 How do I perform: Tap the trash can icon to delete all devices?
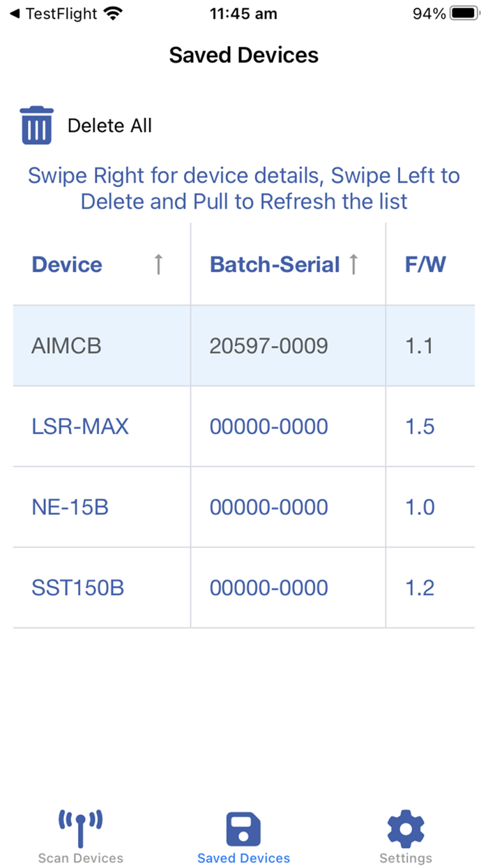coord(36,124)
